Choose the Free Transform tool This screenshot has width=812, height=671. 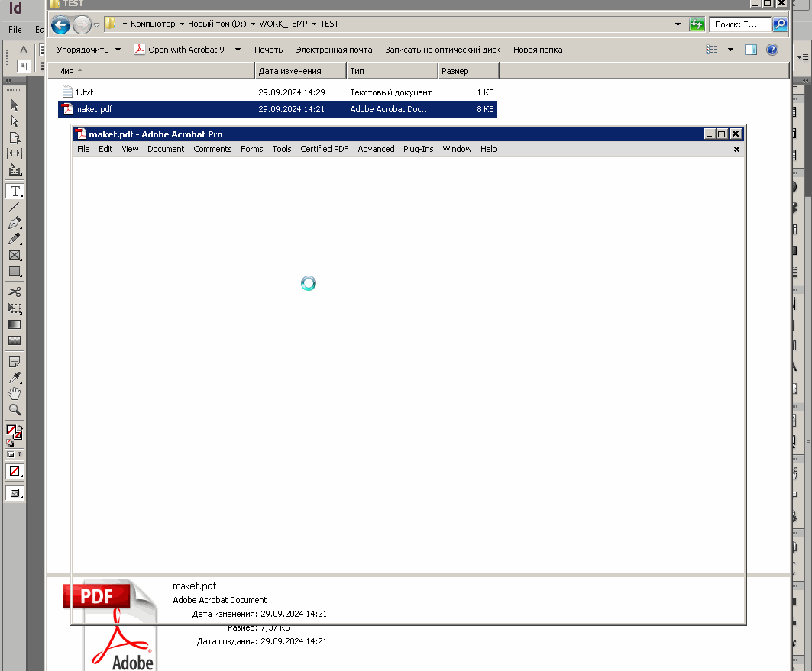tap(15, 308)
